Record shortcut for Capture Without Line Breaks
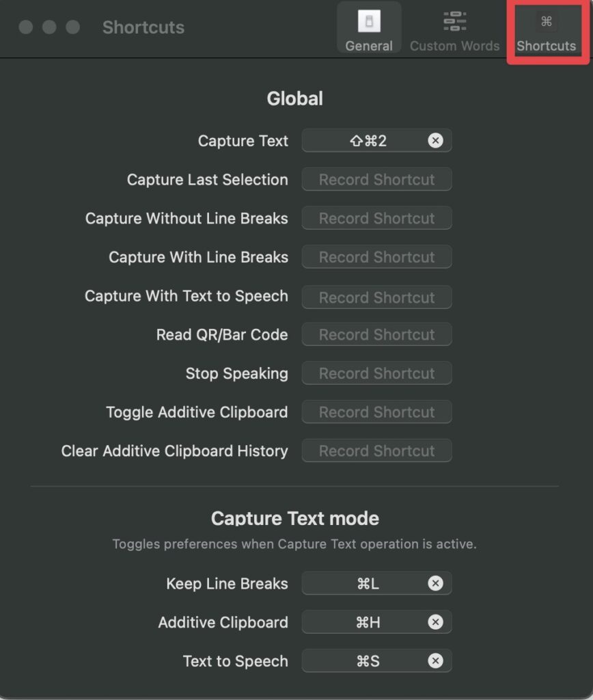This screenshot has width=593, height=700. coord(376,218)
